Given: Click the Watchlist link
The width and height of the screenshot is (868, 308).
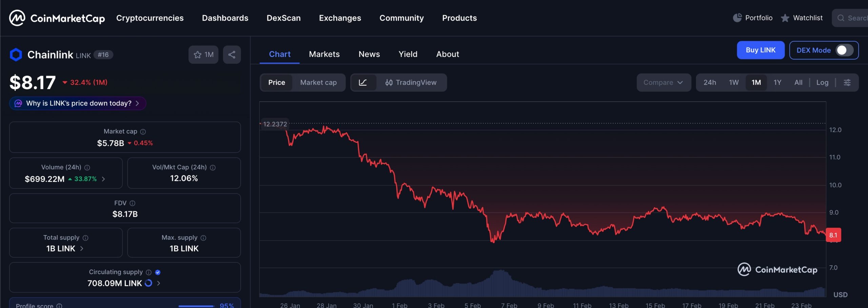Looking at the screenshot, I should (808, 18).
